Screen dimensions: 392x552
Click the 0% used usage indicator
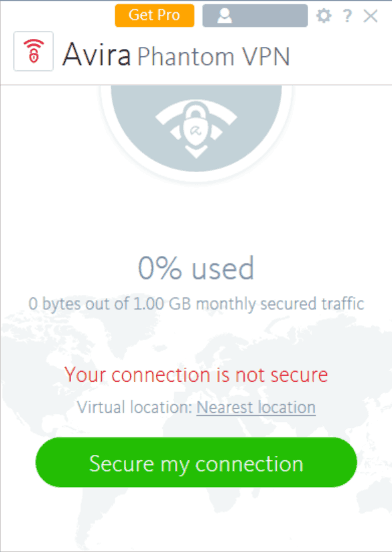click(196, 268)
